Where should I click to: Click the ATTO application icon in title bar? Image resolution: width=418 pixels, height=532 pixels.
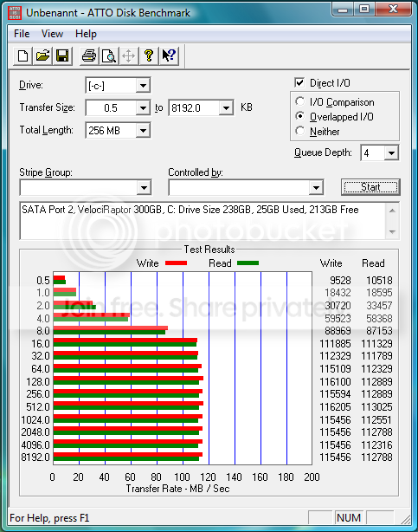point(14,13)
